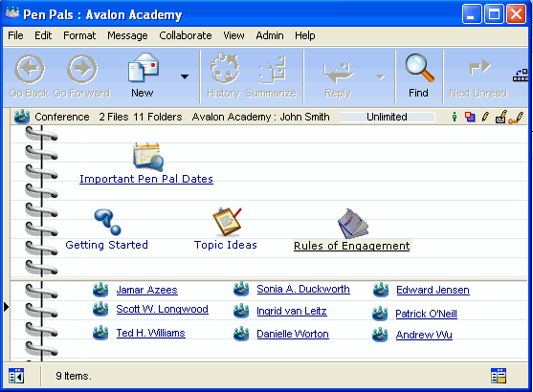Open the Find magnifying glass tool

pyautogui.click(x=419, y=68)
